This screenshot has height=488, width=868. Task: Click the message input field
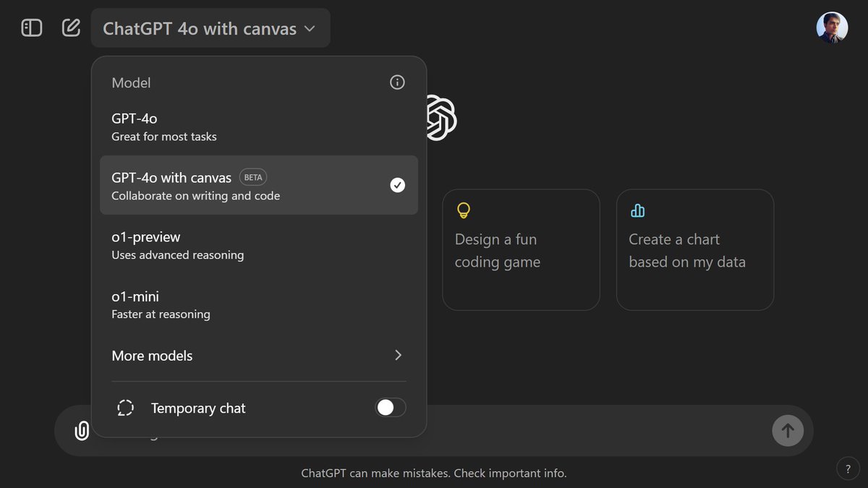[434, 431]
